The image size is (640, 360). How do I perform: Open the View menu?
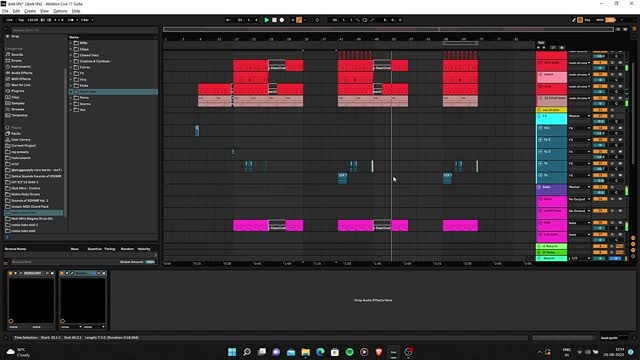tap(44, 11)
